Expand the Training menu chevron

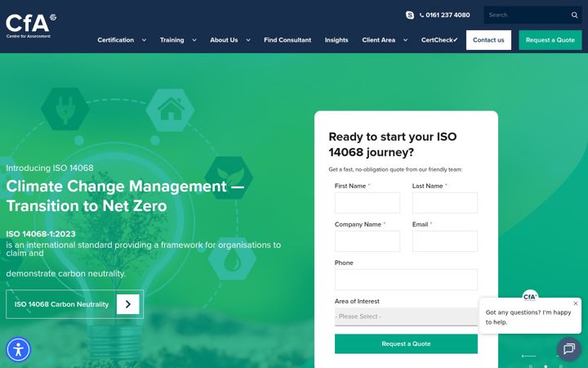click(194, 40)
